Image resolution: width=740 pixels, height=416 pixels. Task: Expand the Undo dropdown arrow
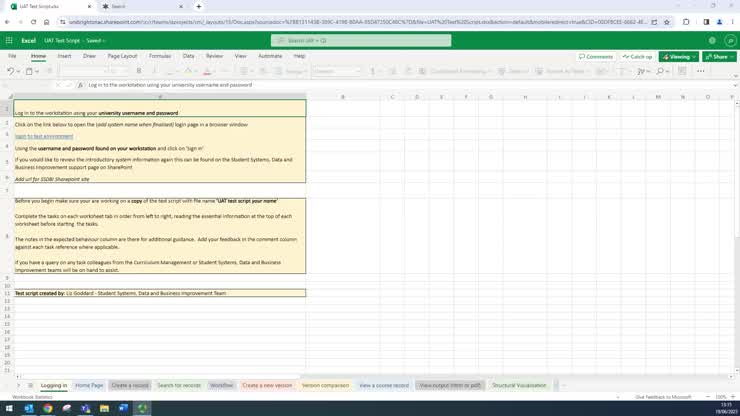[20, 71]
